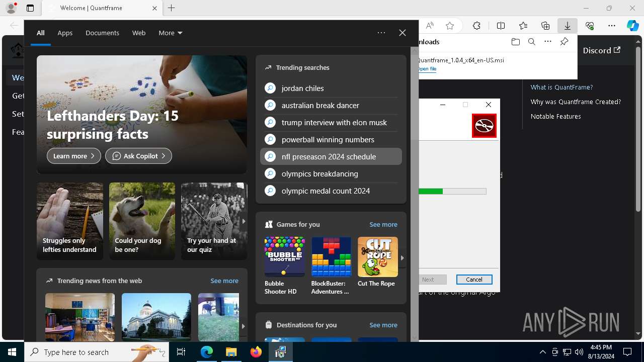Select the All search tab
This screenshot has width=644, height=362.
41,33
